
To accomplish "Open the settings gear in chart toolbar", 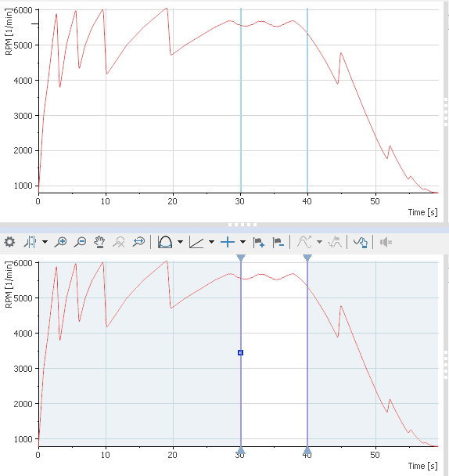I will (9, 242).
